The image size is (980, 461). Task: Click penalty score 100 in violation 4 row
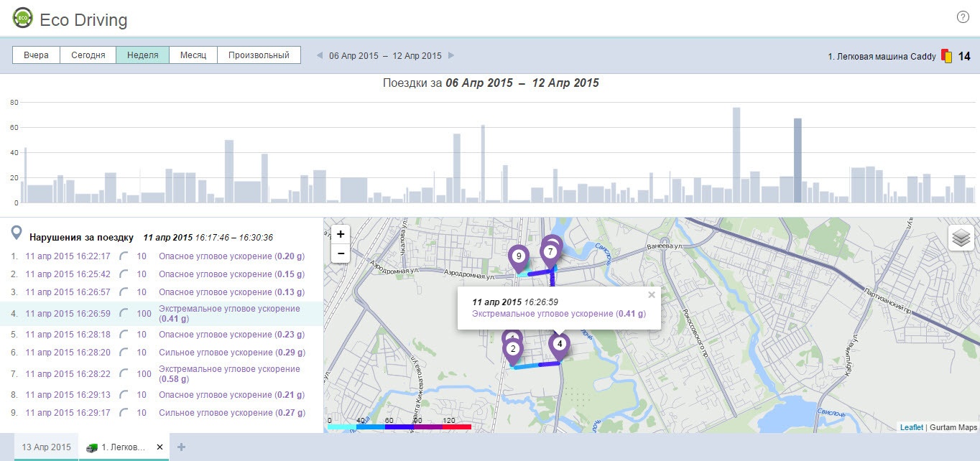(144, 314)
